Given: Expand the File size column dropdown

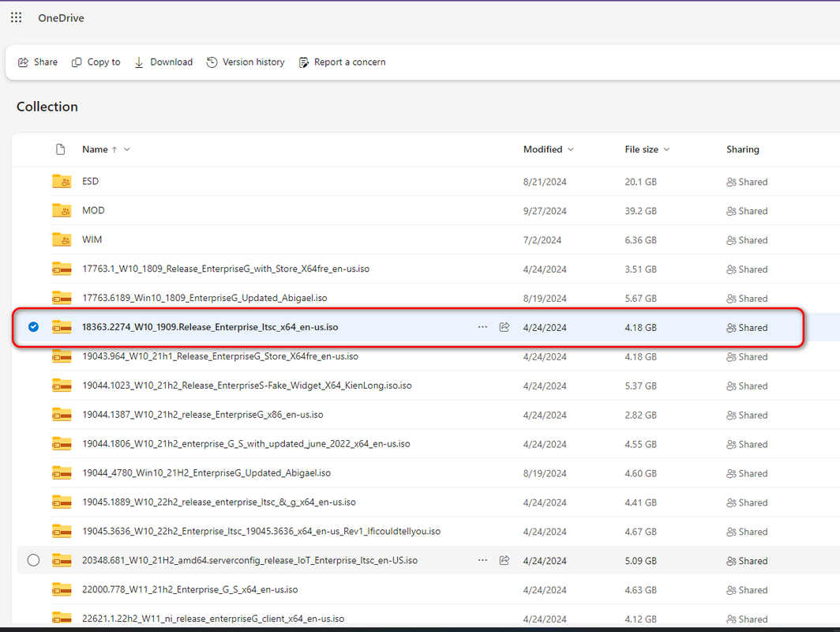Looking at the screenshot, I should tap(666, 149).
